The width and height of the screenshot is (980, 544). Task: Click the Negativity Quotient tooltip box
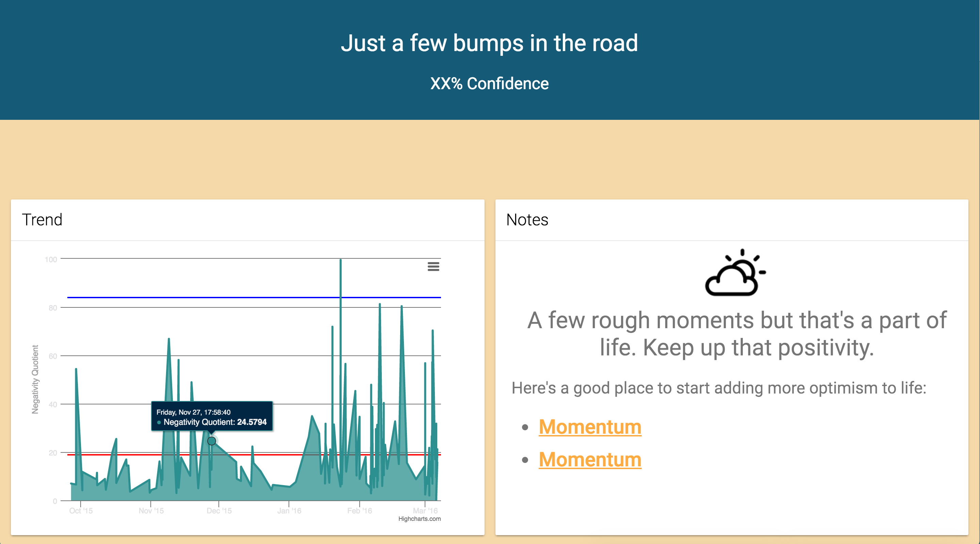click(x=212, y=416)
